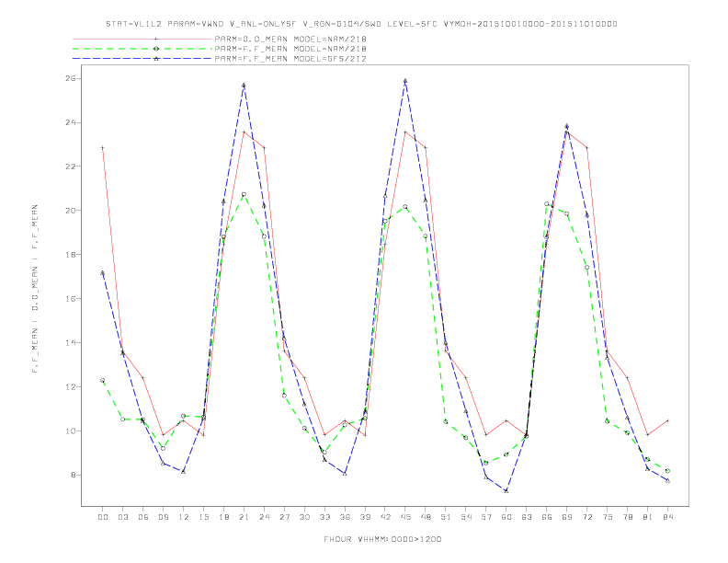This screenshot has height=563, width=728.
Task: Click y-axis tick label 8
Action: click(74, 476)
